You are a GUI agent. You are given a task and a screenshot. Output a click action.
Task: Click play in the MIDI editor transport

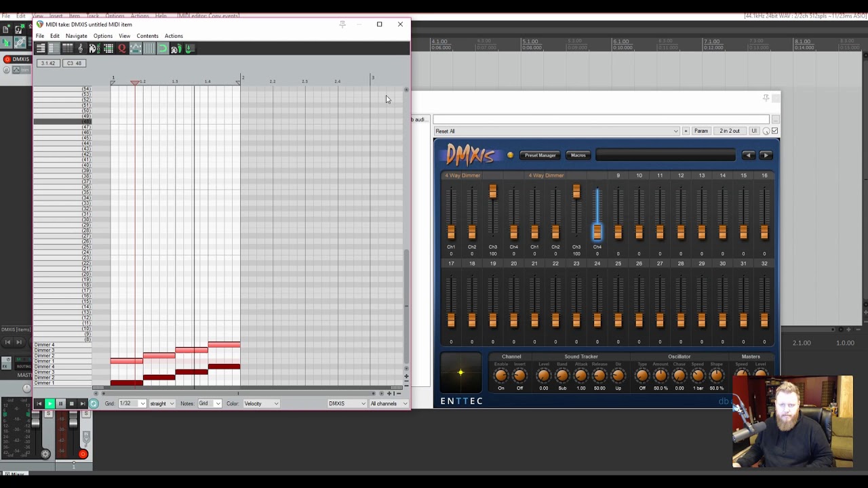pos(50,403)
